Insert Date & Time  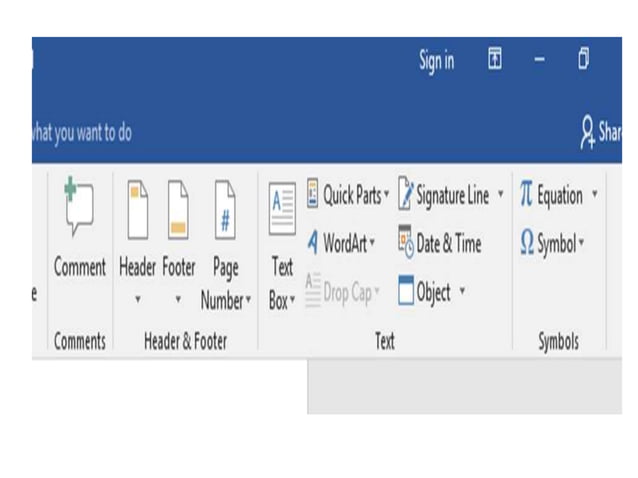click(x=439, y=243)
